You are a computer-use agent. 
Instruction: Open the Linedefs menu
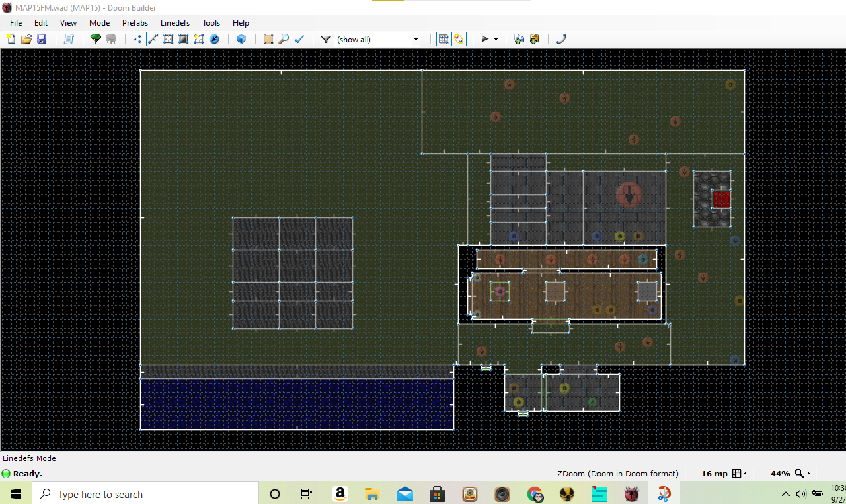(x=175, y=22)
